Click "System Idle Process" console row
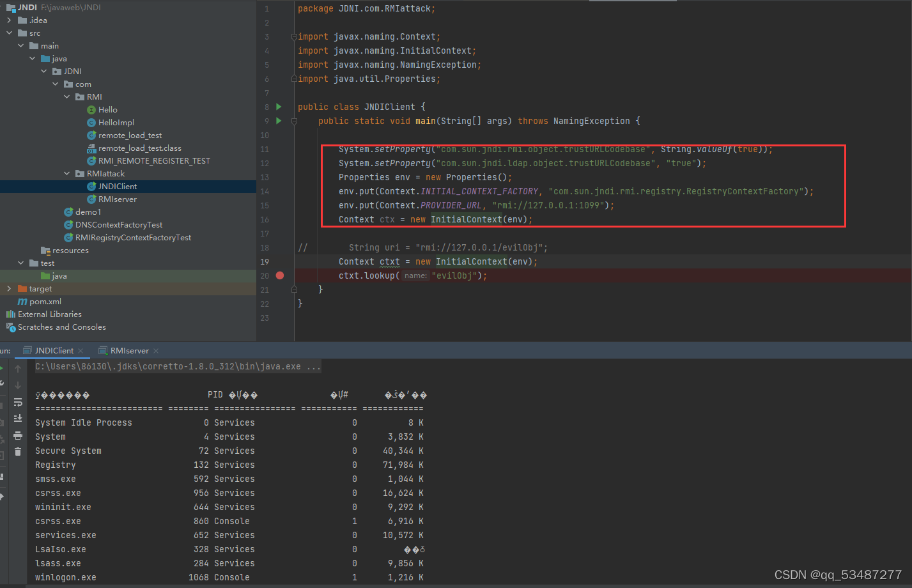 [229, 422]
